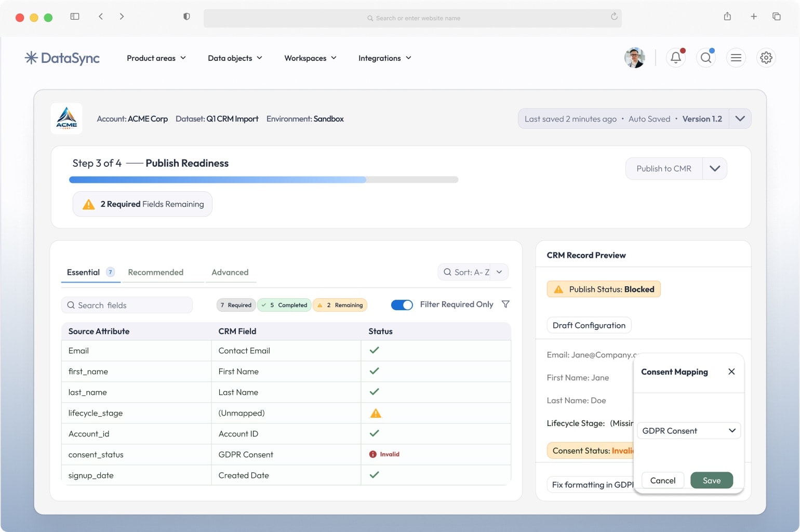Open the settings gear

[766, 58]
